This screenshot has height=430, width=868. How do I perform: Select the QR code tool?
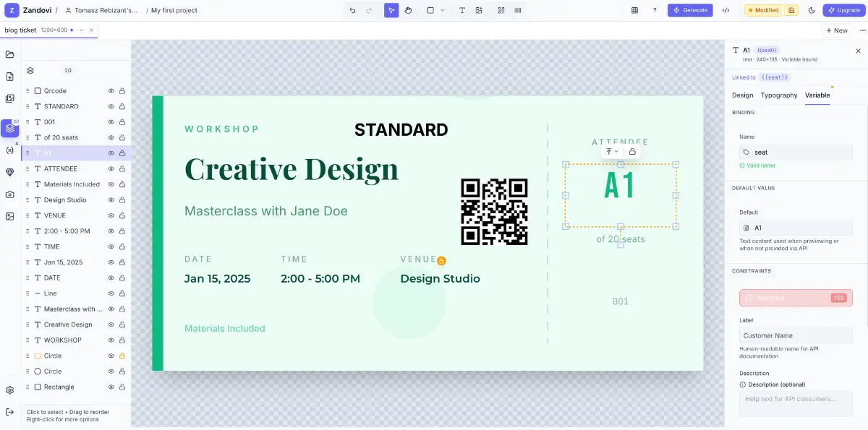pyautogui.click(x=501, y=10)
